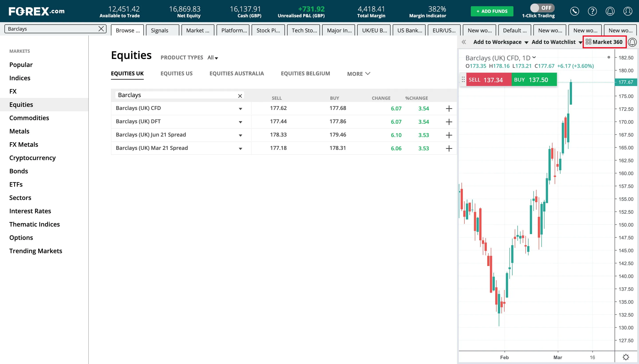The image size is (639, 364).
Task: Select the EQUITIES AUSTRALIA tab
Action: (x=237, y=73)
